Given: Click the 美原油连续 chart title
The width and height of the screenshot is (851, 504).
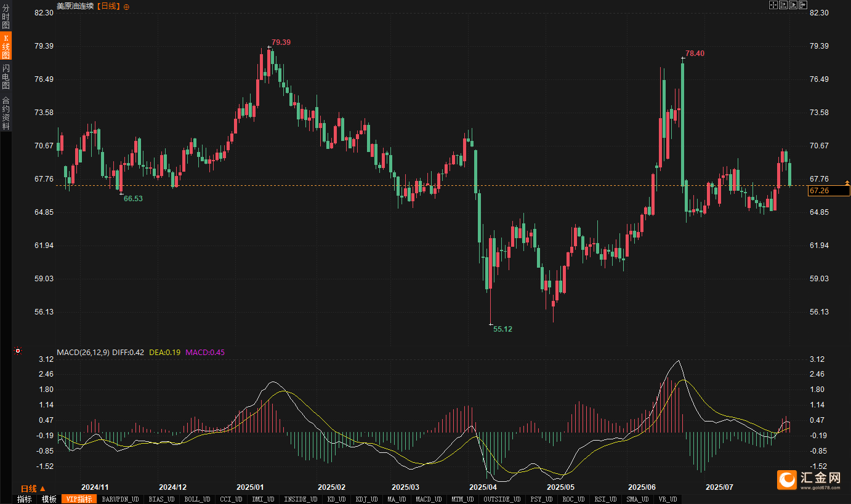Looking at the screenshot, I should point(76,6).
